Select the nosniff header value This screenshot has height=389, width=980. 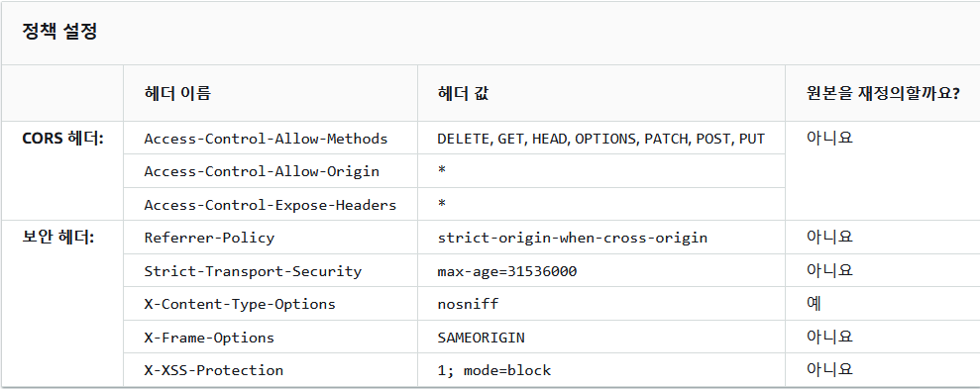[x=468, y=304]
